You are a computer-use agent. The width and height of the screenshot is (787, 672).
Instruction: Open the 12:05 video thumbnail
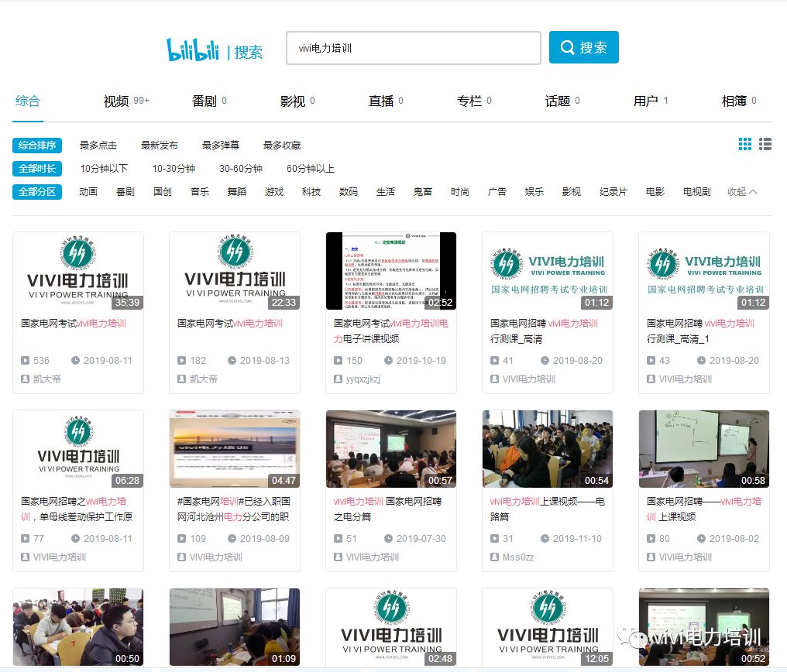tap(548, 627)
